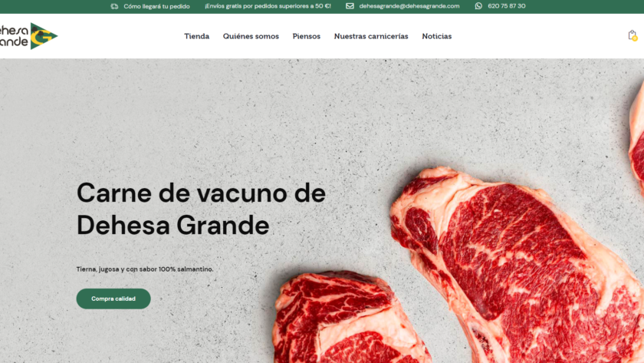Viewport: 644px width, 363px height.
Task: Click the delivery truck icon in top bar
Action: [x=114, y=6]
